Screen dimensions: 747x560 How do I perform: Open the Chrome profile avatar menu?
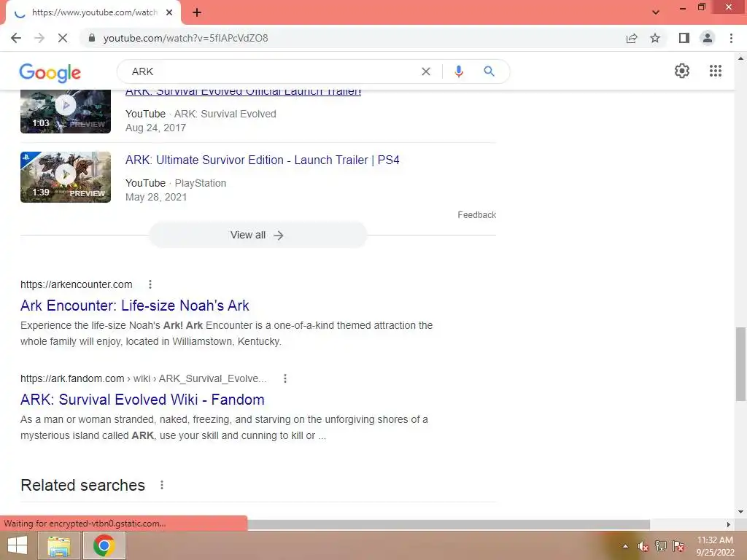point(708,38)
